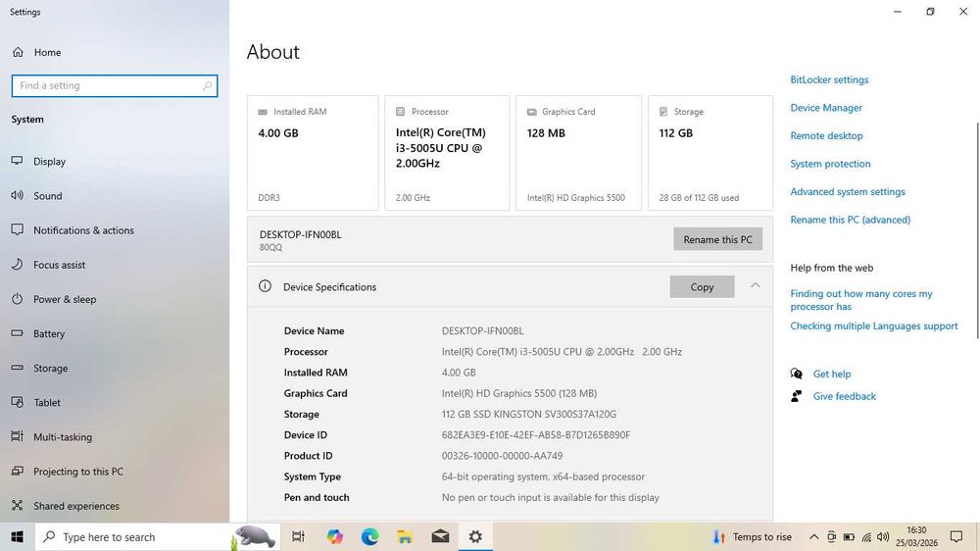
Task: Click the info icon beside Device Specifications
Action: (265, 286)
